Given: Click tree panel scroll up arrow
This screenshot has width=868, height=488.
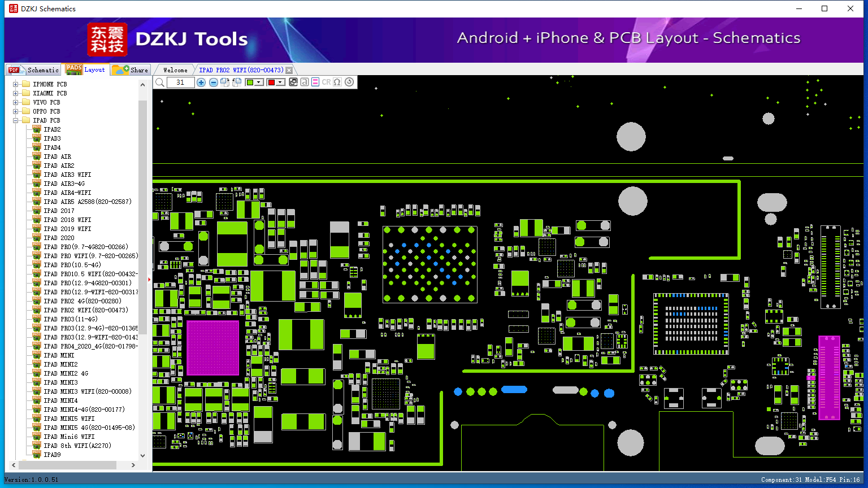Looking at the screenshot, I should click(x=142, y=85).
